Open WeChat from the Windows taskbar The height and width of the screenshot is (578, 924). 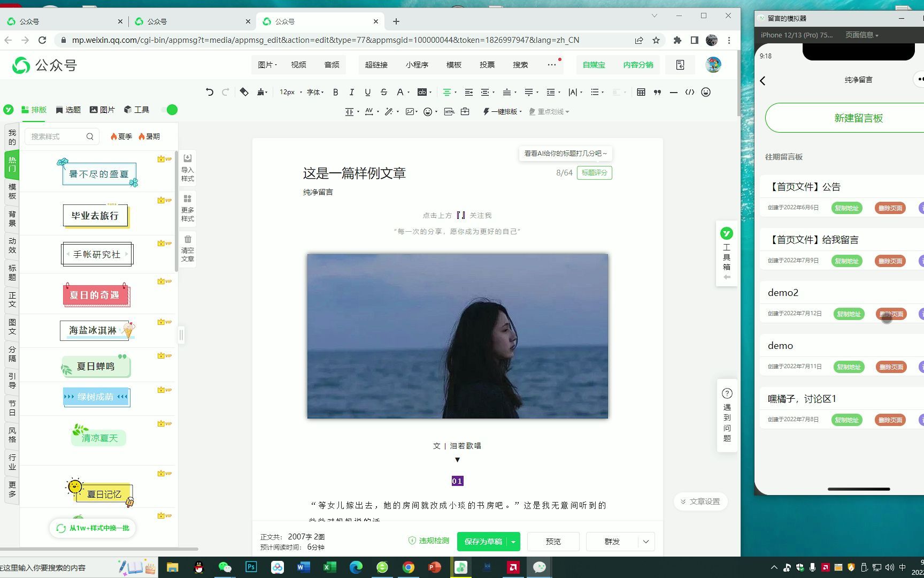coord(225,567)
